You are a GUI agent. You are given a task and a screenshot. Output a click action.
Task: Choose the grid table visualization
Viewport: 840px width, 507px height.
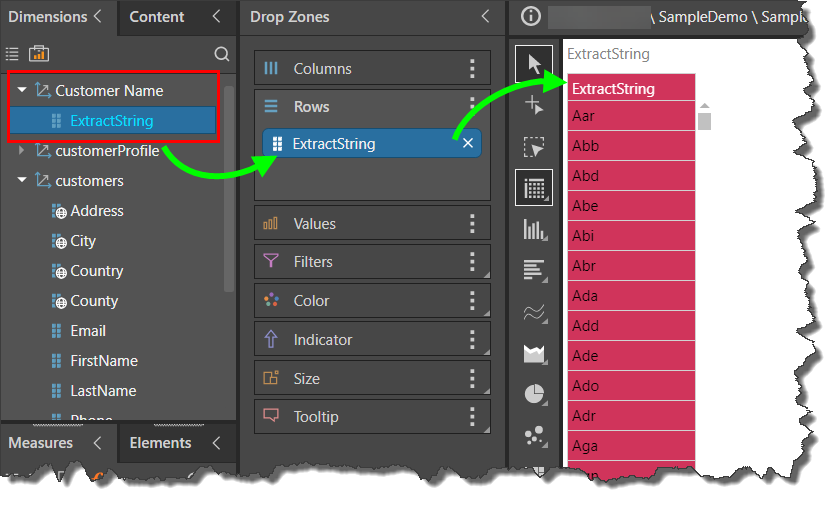coord(534,188)
